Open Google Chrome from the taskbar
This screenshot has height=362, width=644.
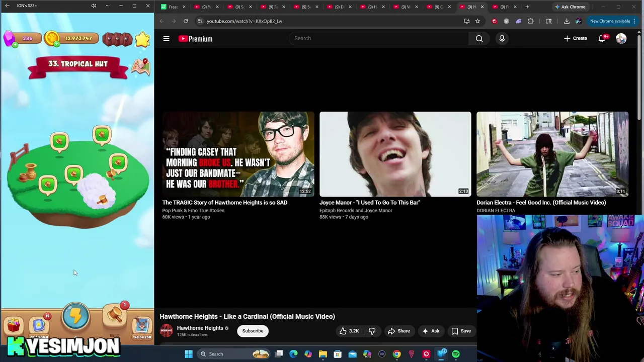click(x=396, y=354)
